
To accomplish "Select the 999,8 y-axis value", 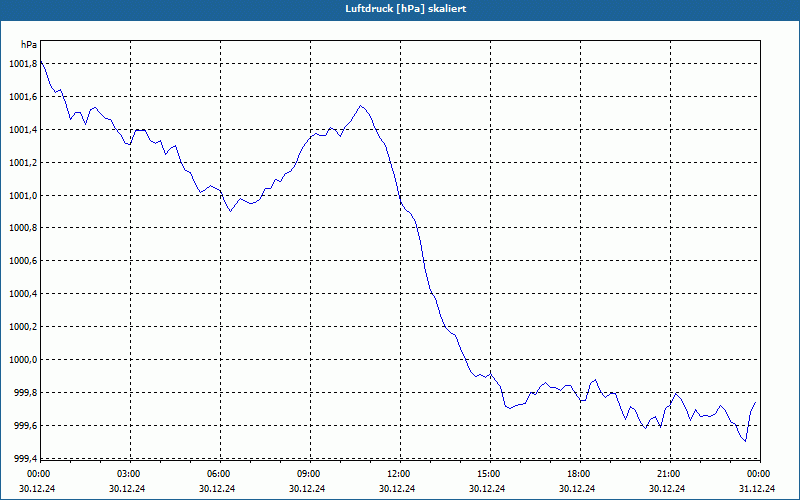I will (25, 393).
